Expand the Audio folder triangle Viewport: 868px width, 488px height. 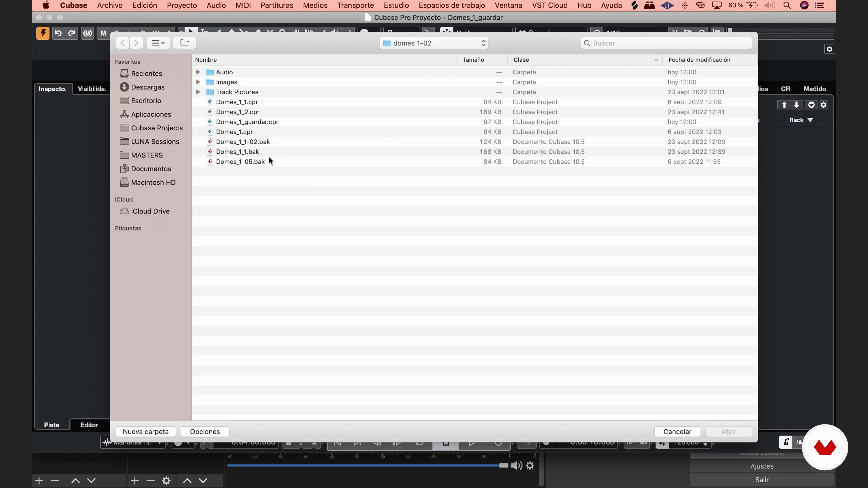pyautogui.click(x=198, y=72)
